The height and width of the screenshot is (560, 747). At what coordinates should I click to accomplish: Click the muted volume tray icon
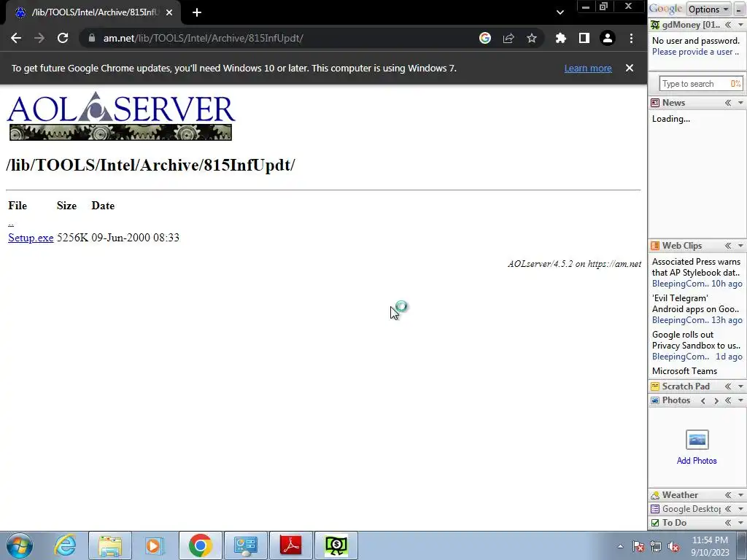coord(674,547)
